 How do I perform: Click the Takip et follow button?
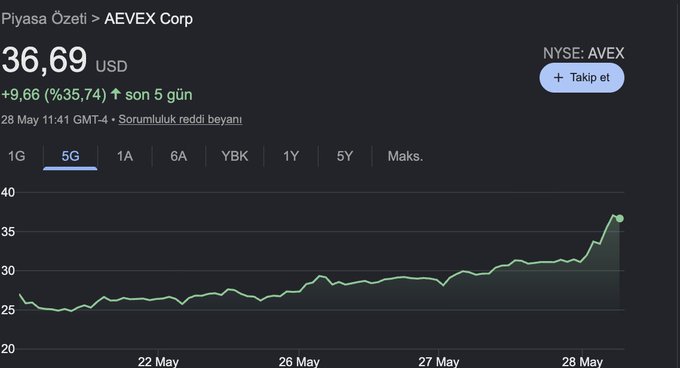coord(582,78)
